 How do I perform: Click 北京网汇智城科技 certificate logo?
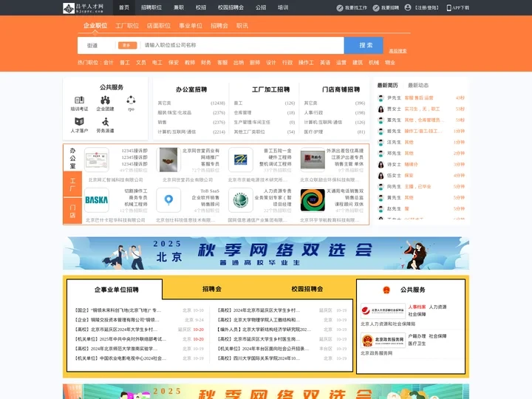pyautogui.click(x=97, y=160)
